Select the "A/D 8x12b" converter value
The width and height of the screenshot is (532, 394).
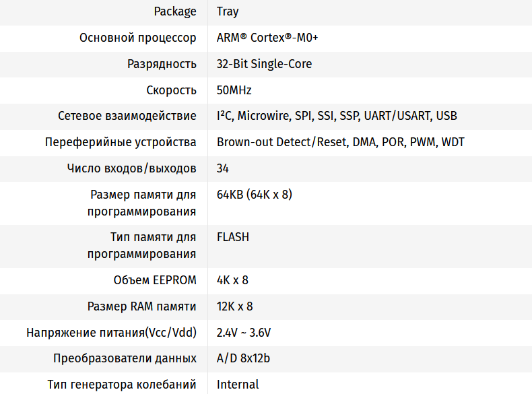pyautogui.click(x=243, y=358)
